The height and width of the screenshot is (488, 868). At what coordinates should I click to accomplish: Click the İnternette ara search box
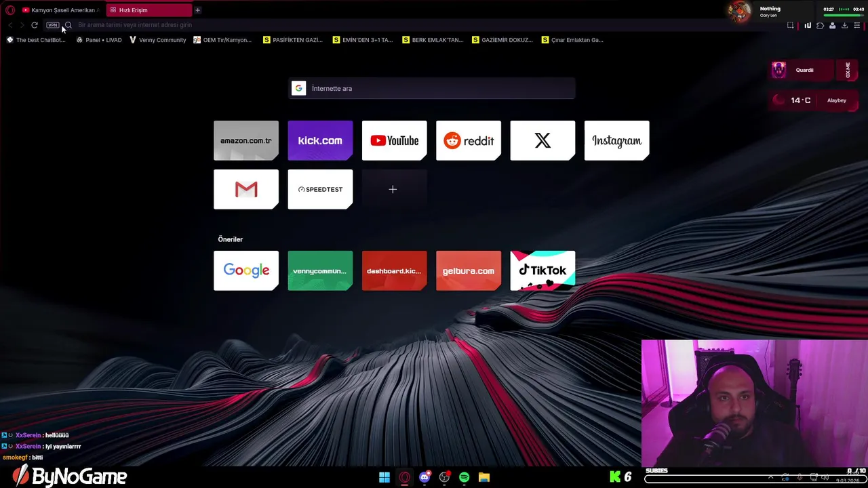click(x=432, y=88)
